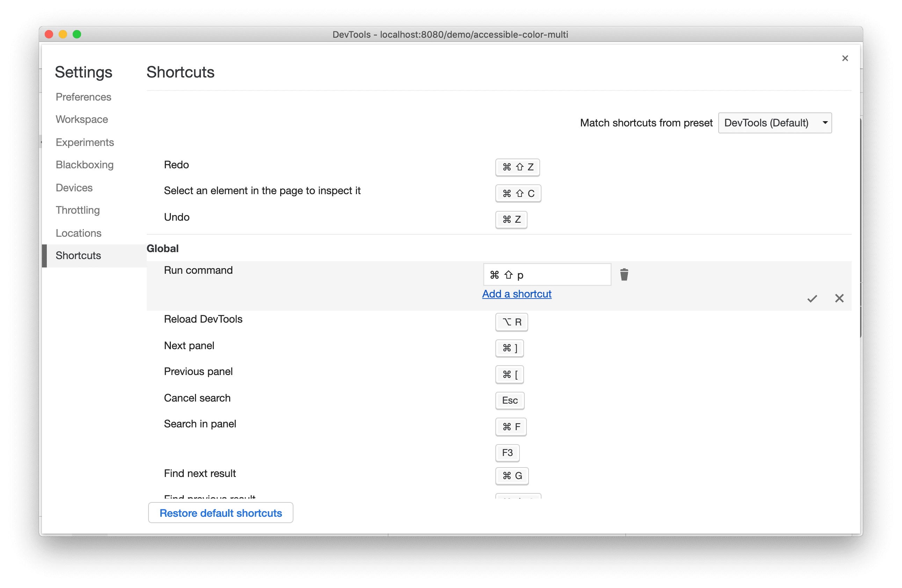Click the Preferences settings sidebar item
The height and width of the screenshot is (588, 902).
pyautogui.click(x=84, y=97)
